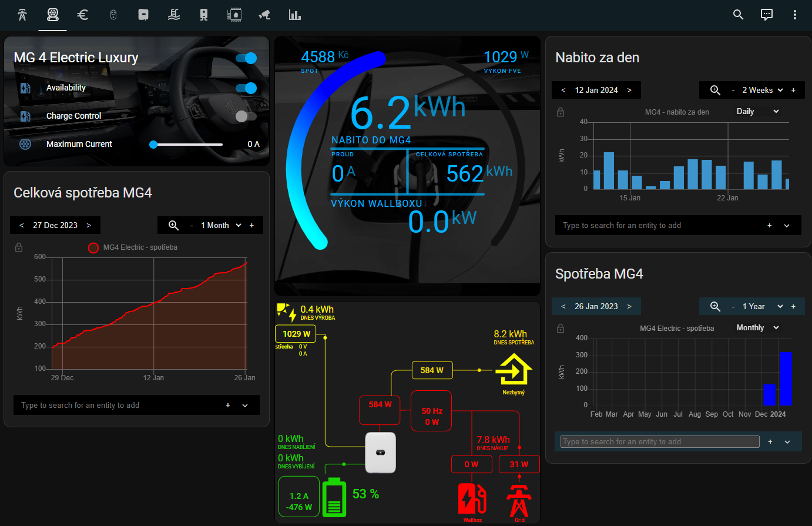Open the transmission tower dashboard tab
This screenshot has width=812, height=526.
(22, 15)
